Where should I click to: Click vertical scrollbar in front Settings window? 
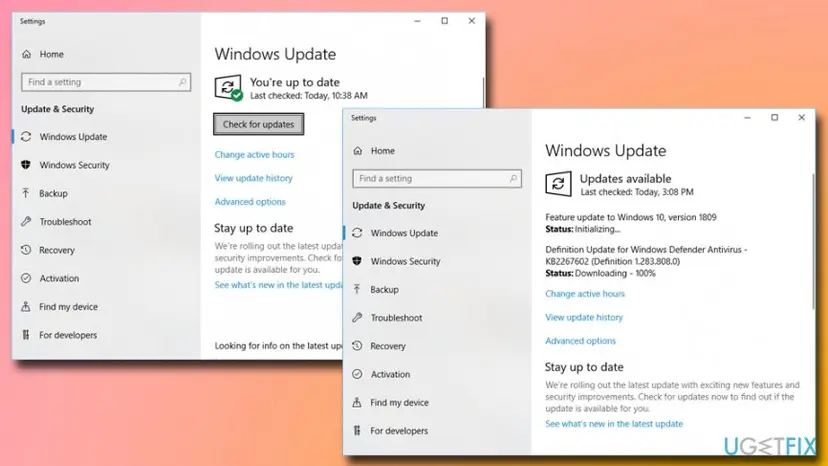813,240
